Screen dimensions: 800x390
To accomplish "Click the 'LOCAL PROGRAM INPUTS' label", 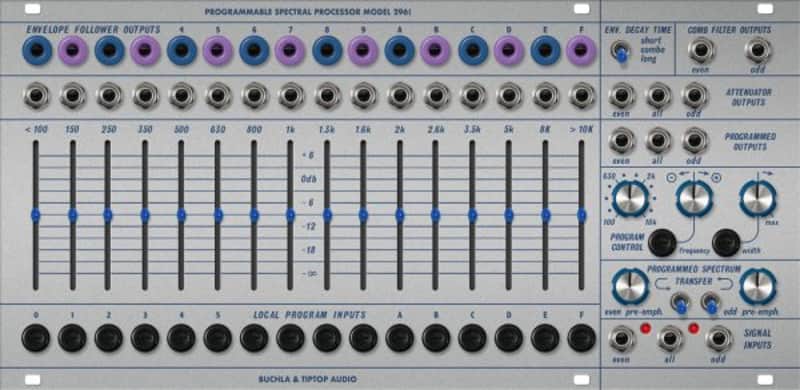I will click(x=309, y=315).
